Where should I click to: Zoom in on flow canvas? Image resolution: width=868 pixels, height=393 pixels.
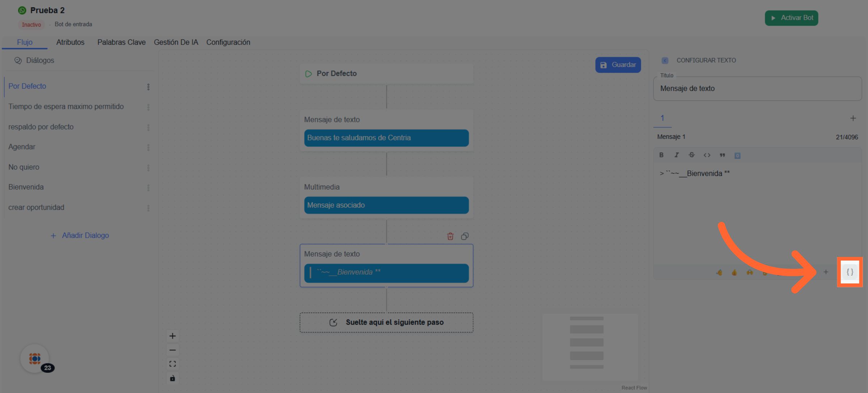click(173, 336)
